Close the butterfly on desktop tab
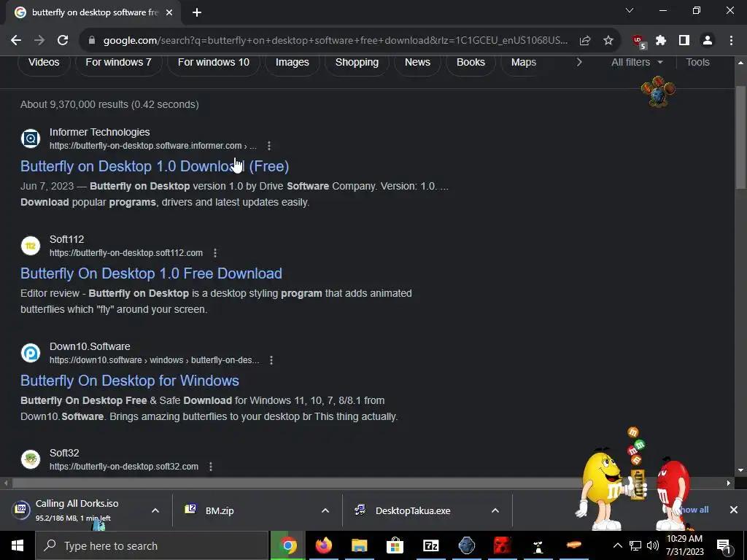Viewport: 747px width, 560px height. [169, 12]
